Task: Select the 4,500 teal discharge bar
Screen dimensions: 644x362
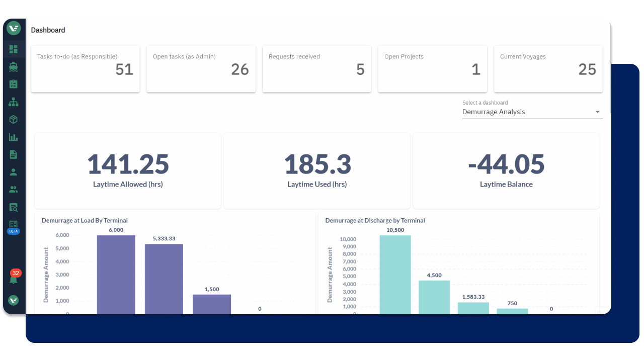Action: click(434, 297)
